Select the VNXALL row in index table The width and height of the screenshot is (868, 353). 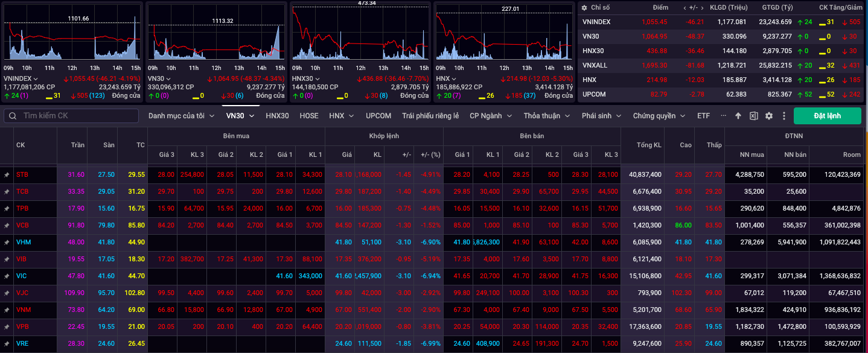(x=723, y=65)
